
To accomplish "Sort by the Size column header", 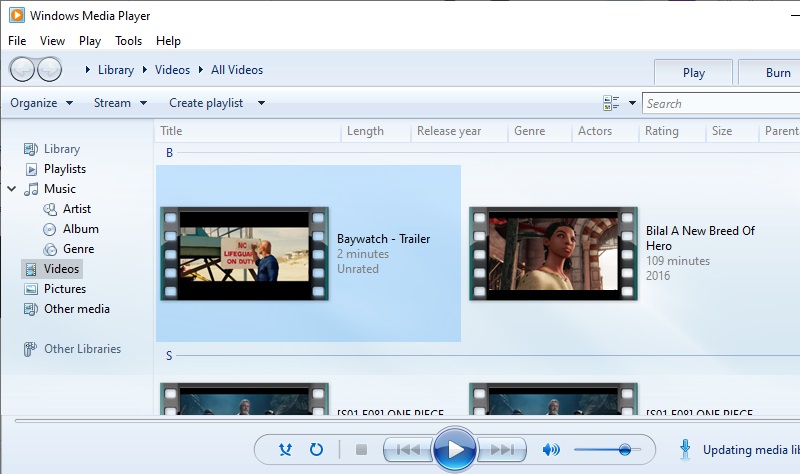I will [x=732, y=131].
